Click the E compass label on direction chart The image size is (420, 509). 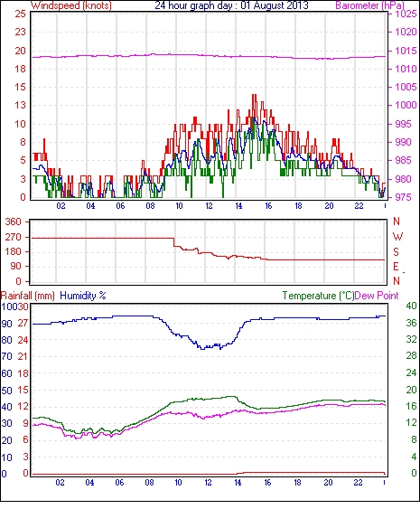click(x=396, y=267)
